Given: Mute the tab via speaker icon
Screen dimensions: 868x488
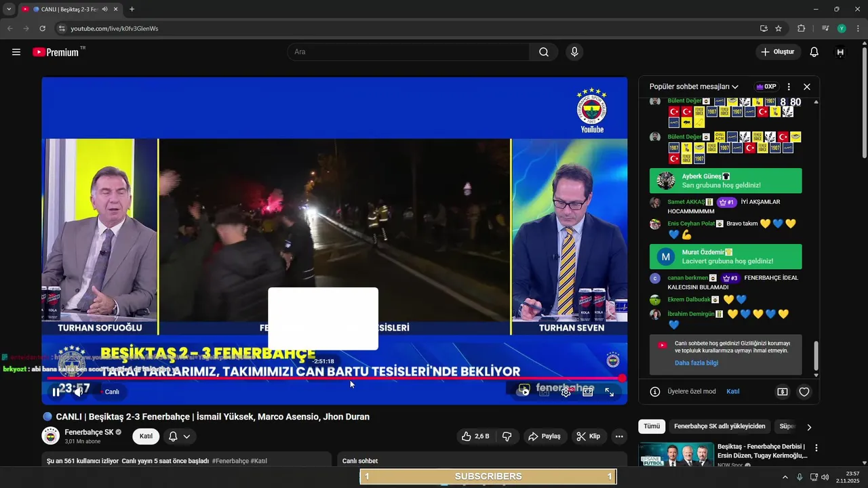Looking at the screenshot, I should [x=105, y=9].
